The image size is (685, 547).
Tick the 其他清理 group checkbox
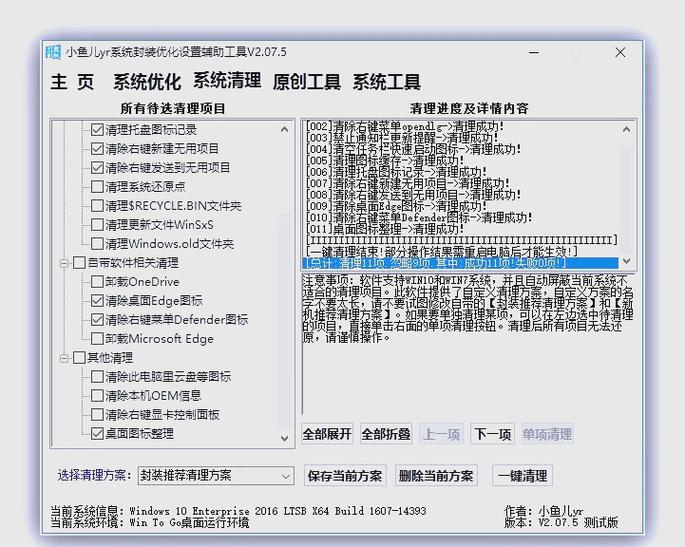pyautogui.click(x=79, y=358)
